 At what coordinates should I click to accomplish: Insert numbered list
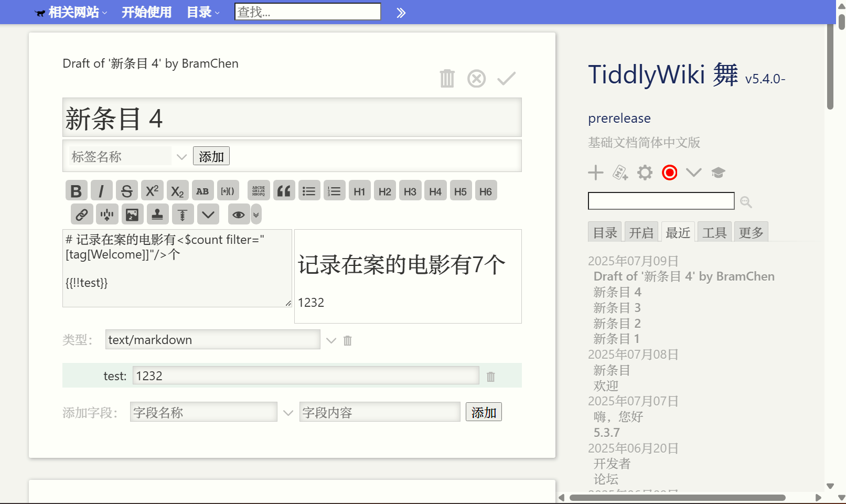pyautogui.click(x=334, y=191)
